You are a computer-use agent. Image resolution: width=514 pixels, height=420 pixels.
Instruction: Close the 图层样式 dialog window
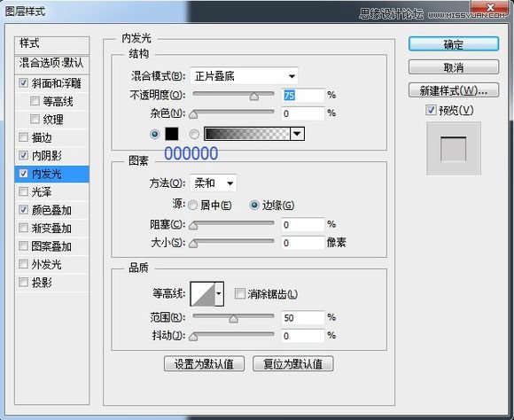[x=490, y=8]
